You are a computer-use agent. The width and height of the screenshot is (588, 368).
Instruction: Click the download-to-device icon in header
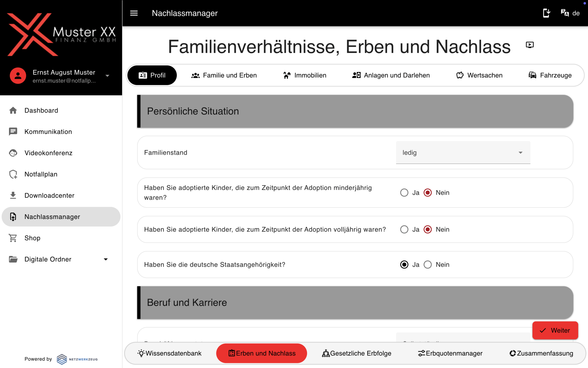546,13
